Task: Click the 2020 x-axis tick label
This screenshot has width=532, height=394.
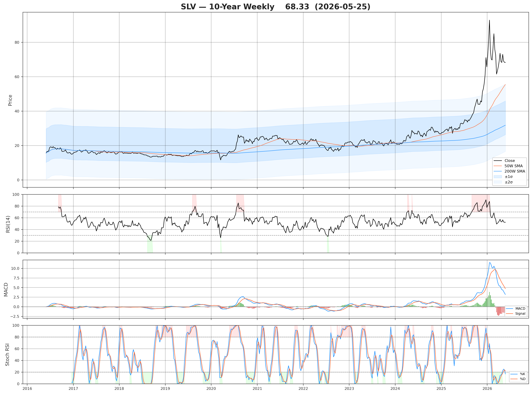Action: [211, 389]
